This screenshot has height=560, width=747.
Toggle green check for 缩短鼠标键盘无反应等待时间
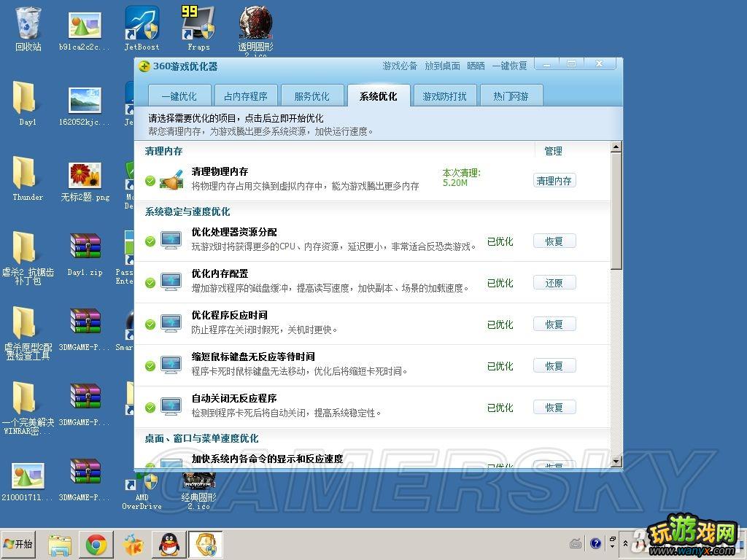pos(150,366)
